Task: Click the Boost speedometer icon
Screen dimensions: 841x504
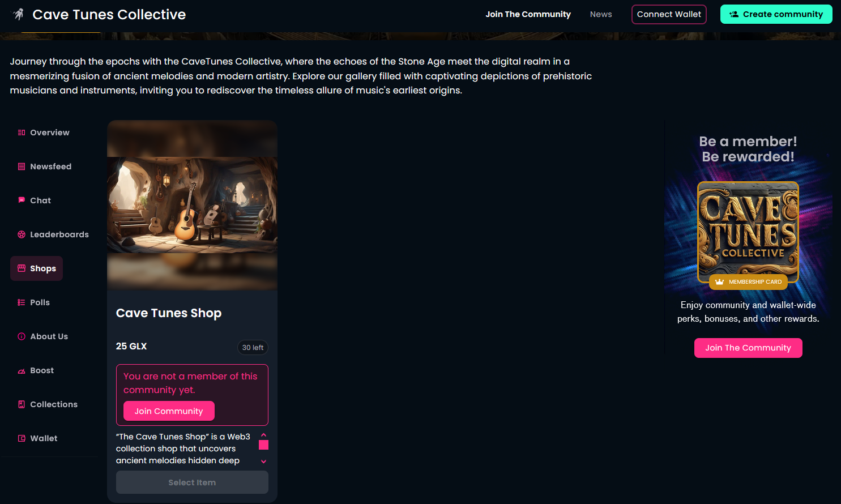Action: pos(22,371)
